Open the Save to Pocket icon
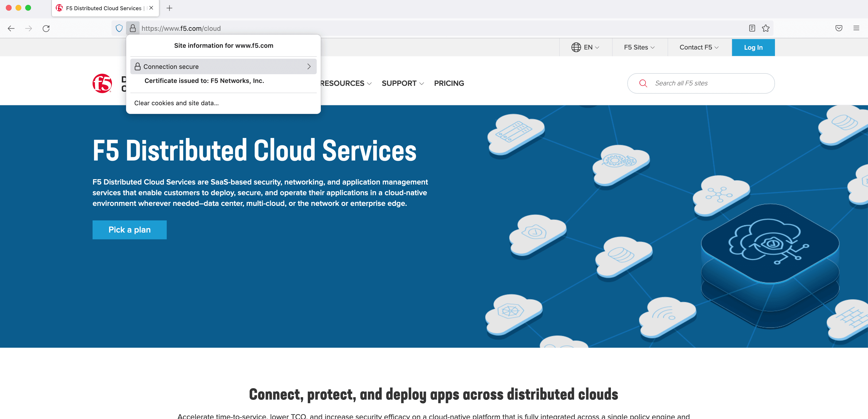This screenshot has height=419, width=868. (839, 28)
